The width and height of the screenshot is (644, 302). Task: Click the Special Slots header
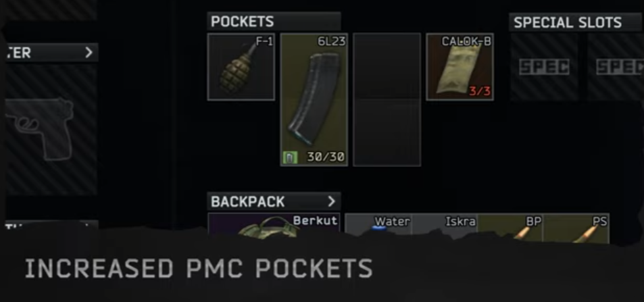[568, 22]
